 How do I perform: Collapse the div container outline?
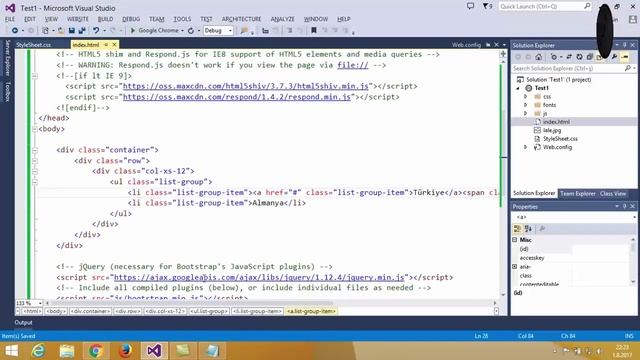pos(35,150)
